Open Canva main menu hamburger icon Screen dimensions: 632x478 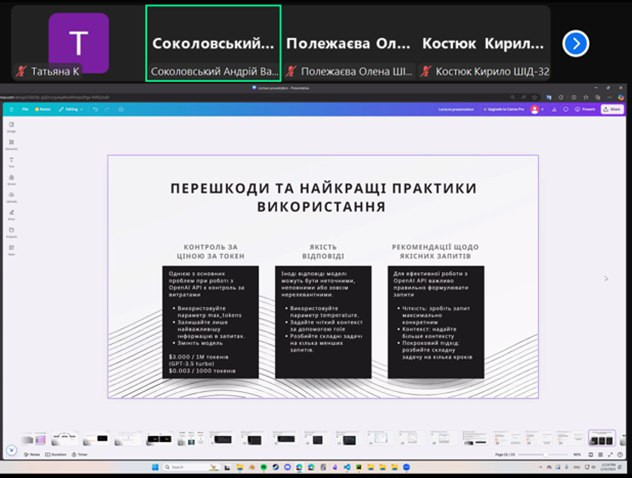(12, 109)
